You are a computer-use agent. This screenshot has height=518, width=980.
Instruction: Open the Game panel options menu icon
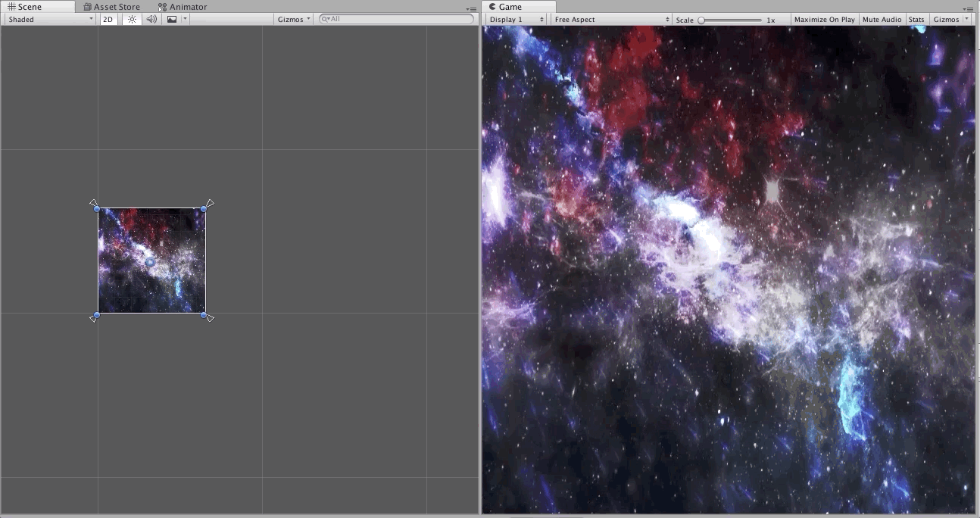(x=970, y=9)
